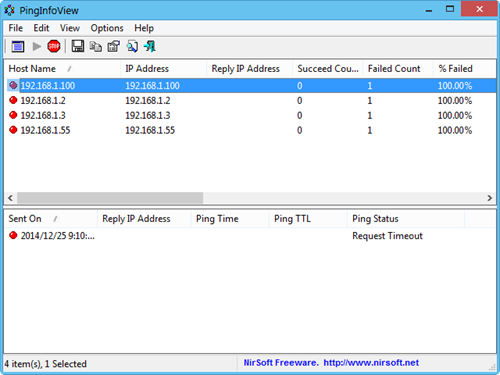This screenshot has height=375, width=500.
Task: Open the http://www.nirsoft.net link
Action: tap(371, 363)
